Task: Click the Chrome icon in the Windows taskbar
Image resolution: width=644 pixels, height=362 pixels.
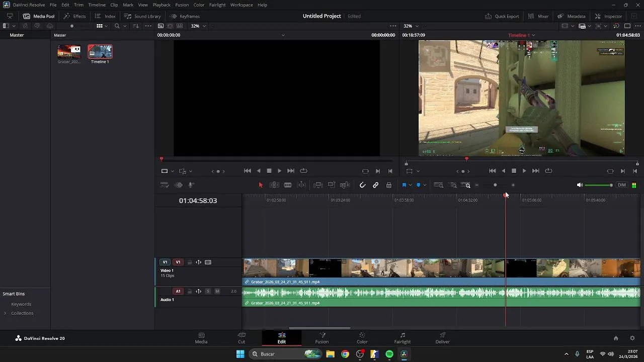Action: (345, 354)
